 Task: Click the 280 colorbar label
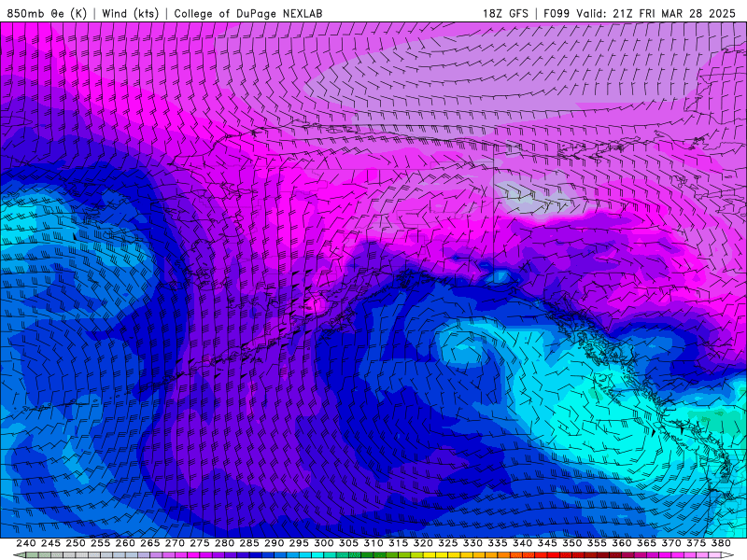(x=224, y=543)
